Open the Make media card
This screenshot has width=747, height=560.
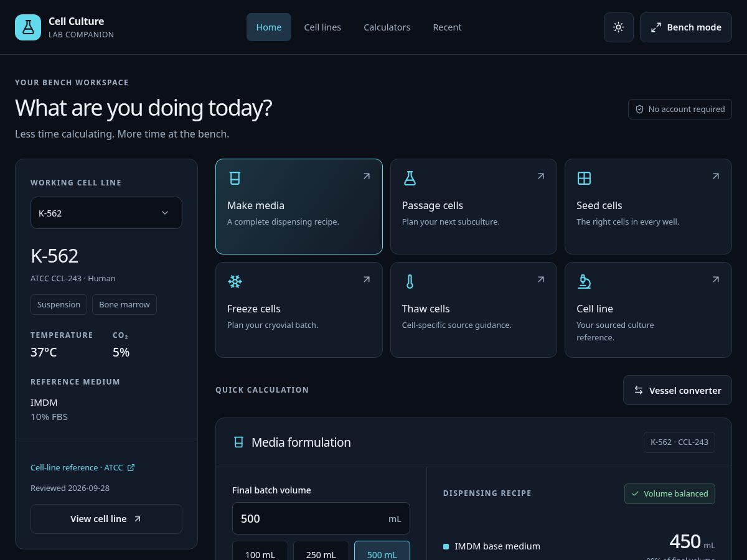(x=299, y=207)
